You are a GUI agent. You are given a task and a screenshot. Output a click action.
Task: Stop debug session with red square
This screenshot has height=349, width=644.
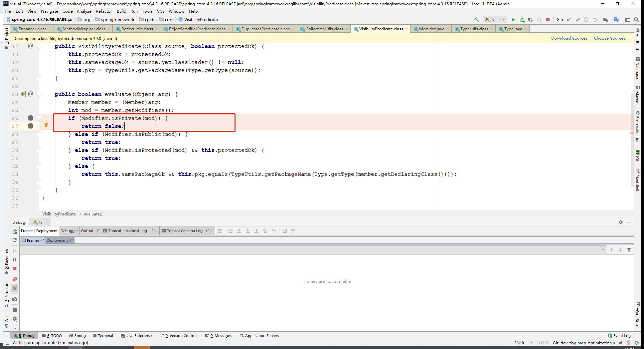(x=15, y=268)
